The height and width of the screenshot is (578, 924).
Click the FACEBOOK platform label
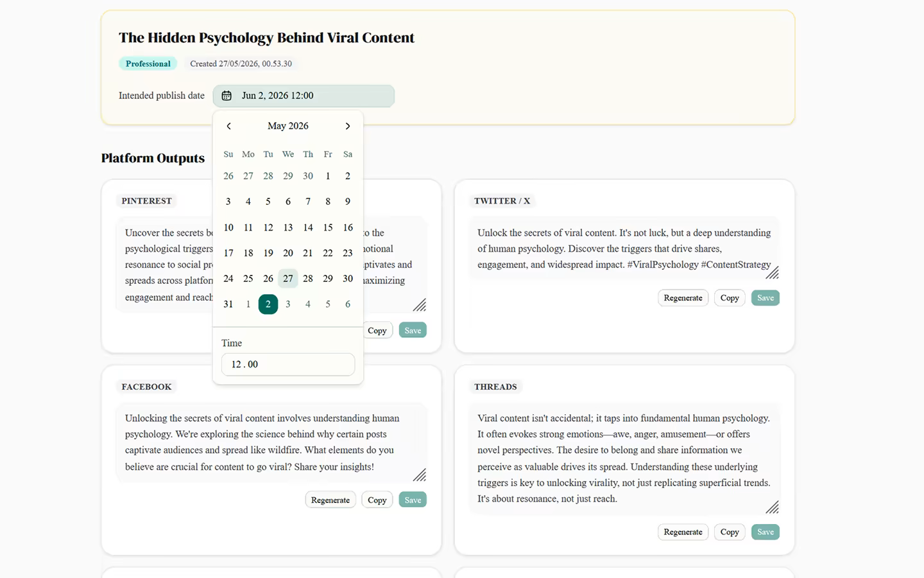147,387
